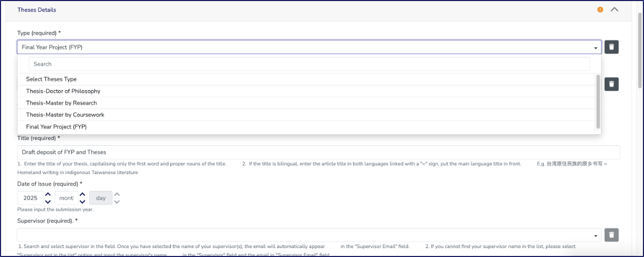The image size is (644, 257).
Task: Choose Thesis-Master by Research option
Action: coord(61,103)
